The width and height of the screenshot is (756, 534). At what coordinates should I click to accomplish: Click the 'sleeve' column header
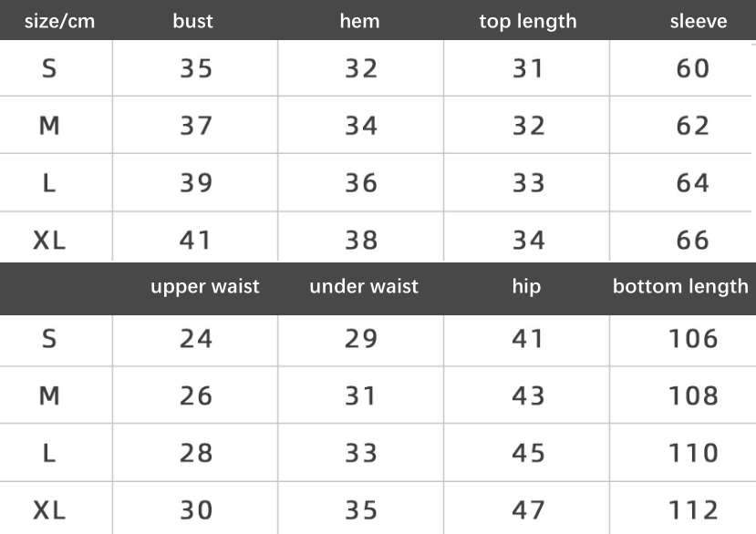pos(699,21)
